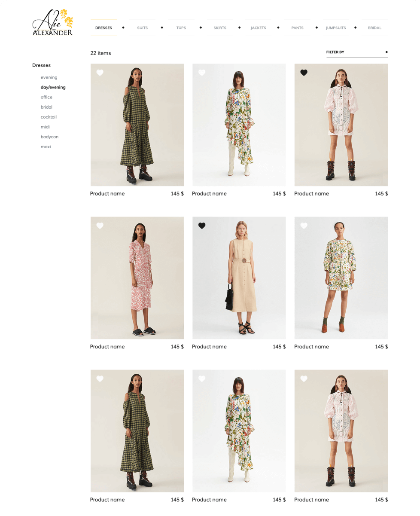Favorite the red floral wrap dress

tap(100, 226)
